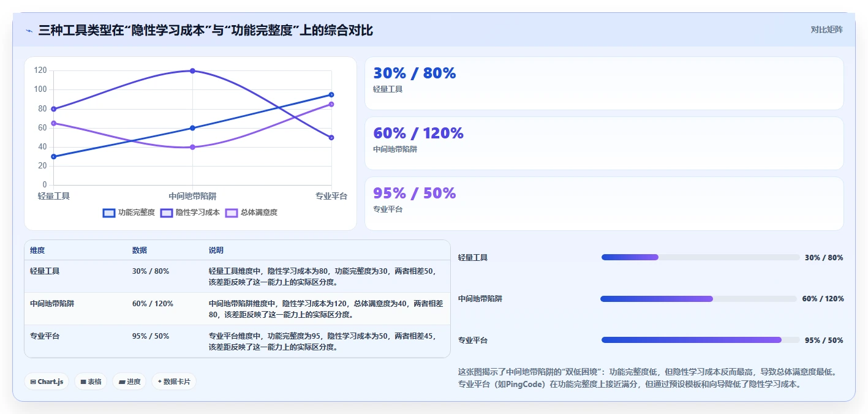868x414 pixels.
Task: Toggle the 总体满意度 series in the chart legend
Action: (251, 213)
